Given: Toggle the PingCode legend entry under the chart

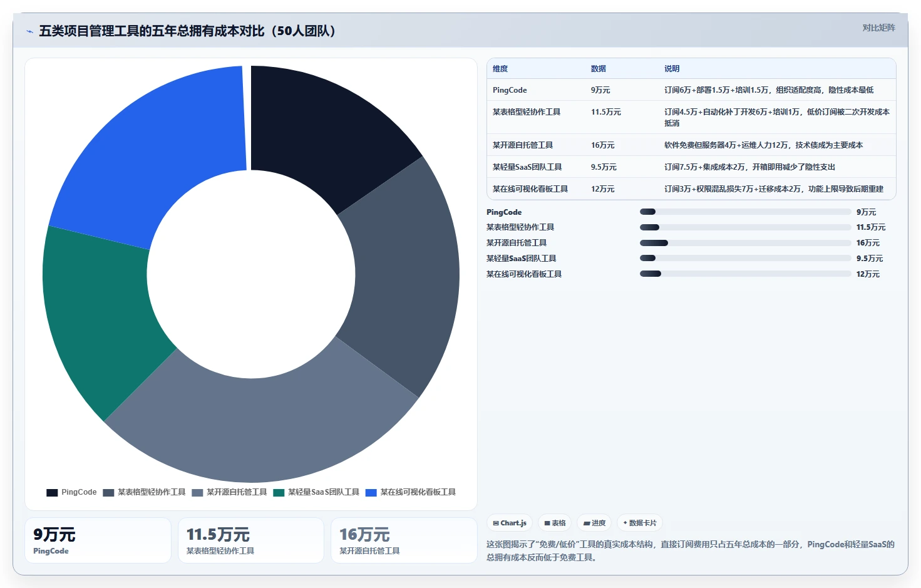Looking at the screenshot, I should click(x=71, y=492).
